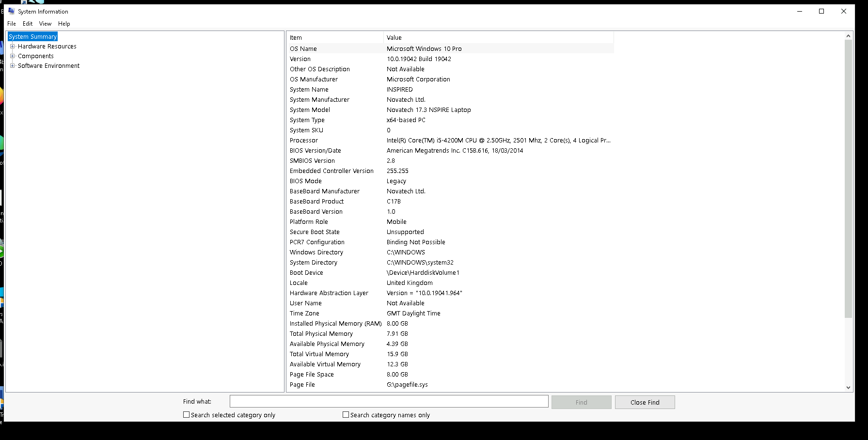
Task: Click the Find button
Action: pos(582,402)
